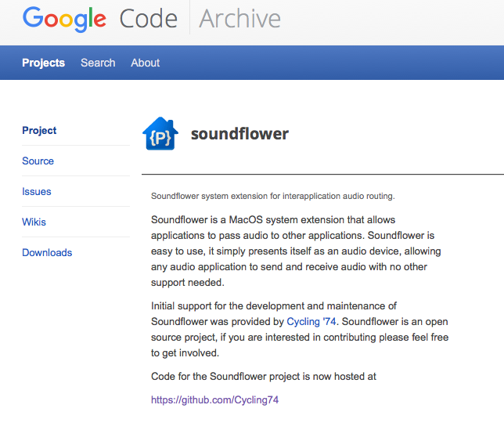The height and width of the screenshot is (430, 504).
Task: Click the 'Code for the Soundflower project' text
Action: tap(264, 376)
